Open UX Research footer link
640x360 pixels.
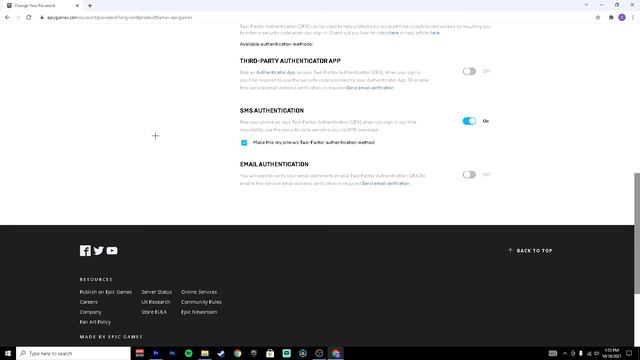tap(156, 302)
